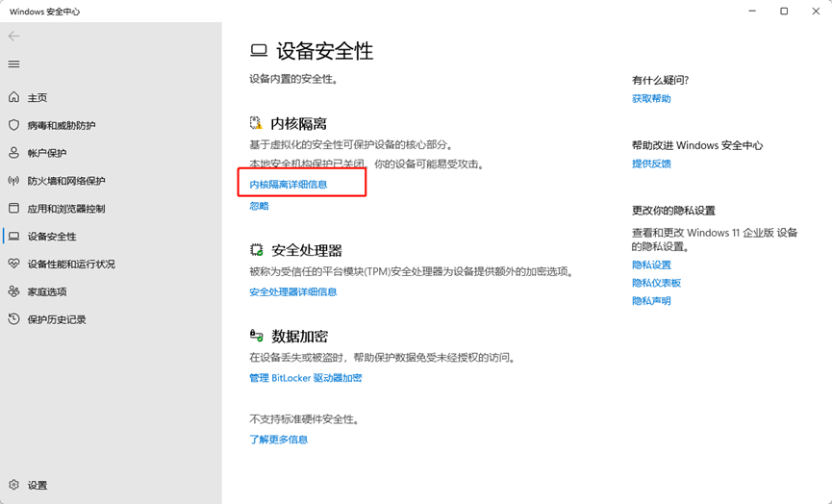The width and height of the screenshot is (832, 504).
Task: Click the 更改你的隐私设置 heading
Action: pyautogui.click(x=674, y=211)
